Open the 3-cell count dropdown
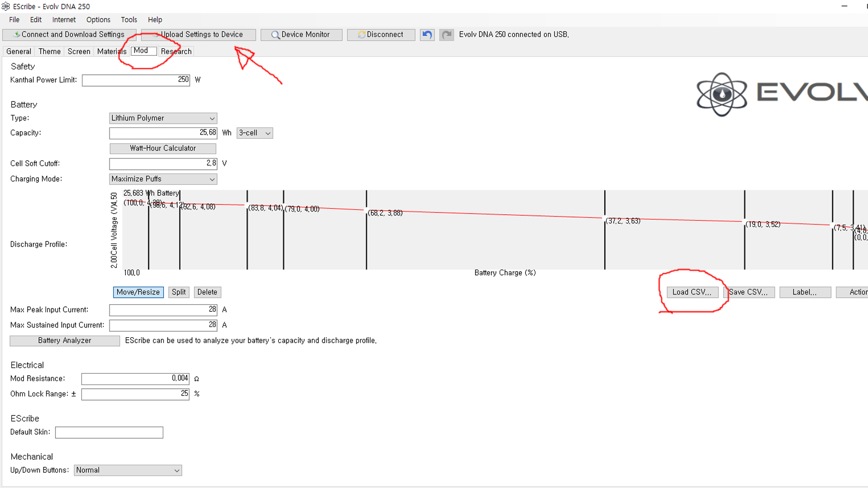868x488 pixels. [x=255, y=133]
